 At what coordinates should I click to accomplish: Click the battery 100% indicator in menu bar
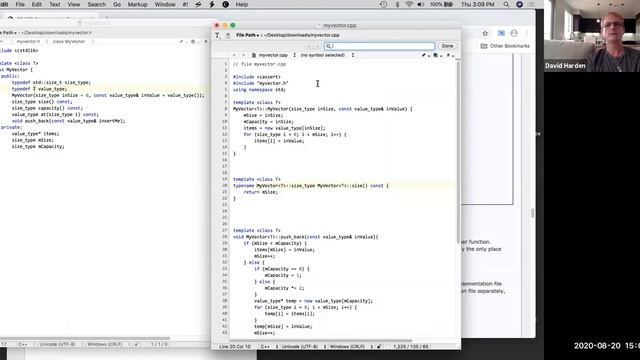[441, 4]
